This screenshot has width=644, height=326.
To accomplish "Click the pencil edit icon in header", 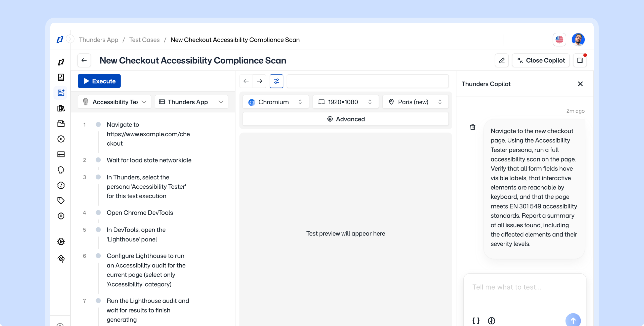I will tap(502, 60).
